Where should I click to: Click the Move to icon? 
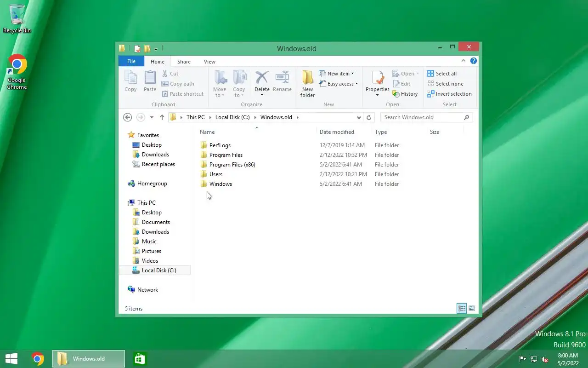220,77
